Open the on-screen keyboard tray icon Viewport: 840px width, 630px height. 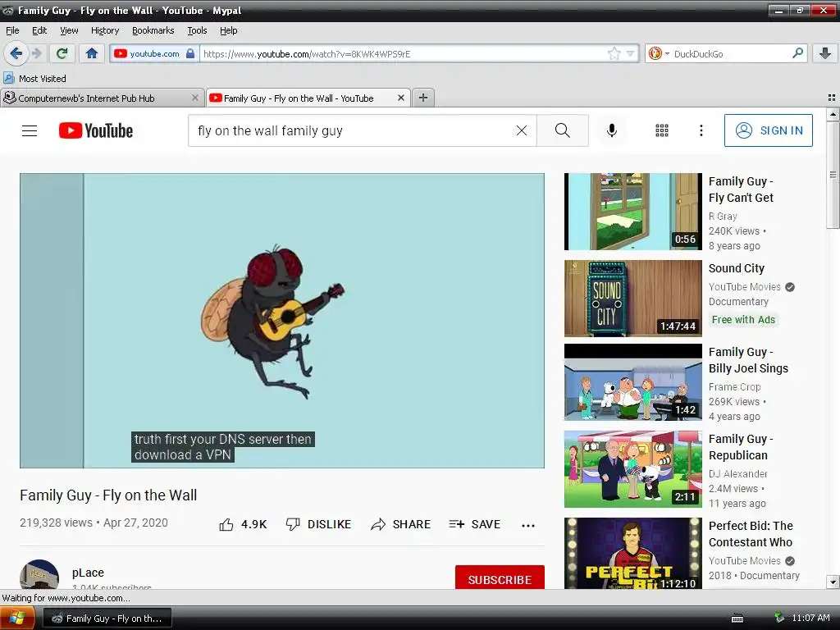[737, 619]
